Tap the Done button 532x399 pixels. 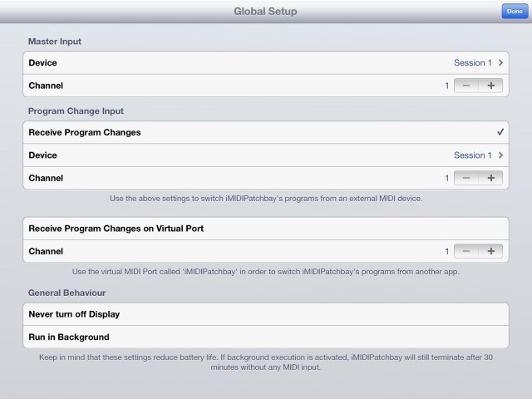point(513,12)
